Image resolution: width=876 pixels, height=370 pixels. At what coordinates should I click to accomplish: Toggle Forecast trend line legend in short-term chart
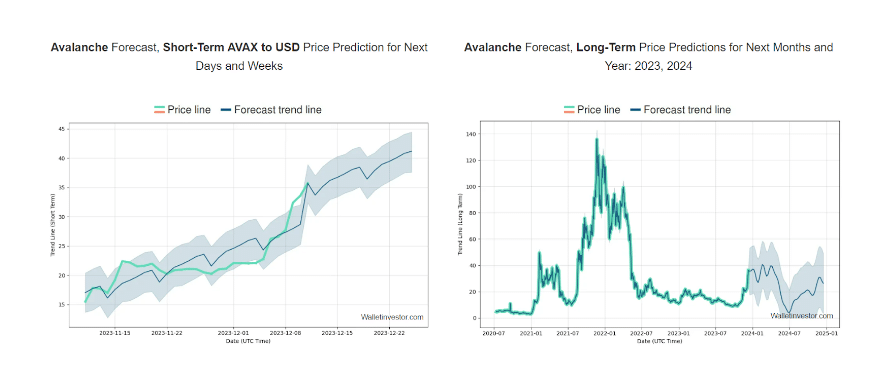point(272,110)
